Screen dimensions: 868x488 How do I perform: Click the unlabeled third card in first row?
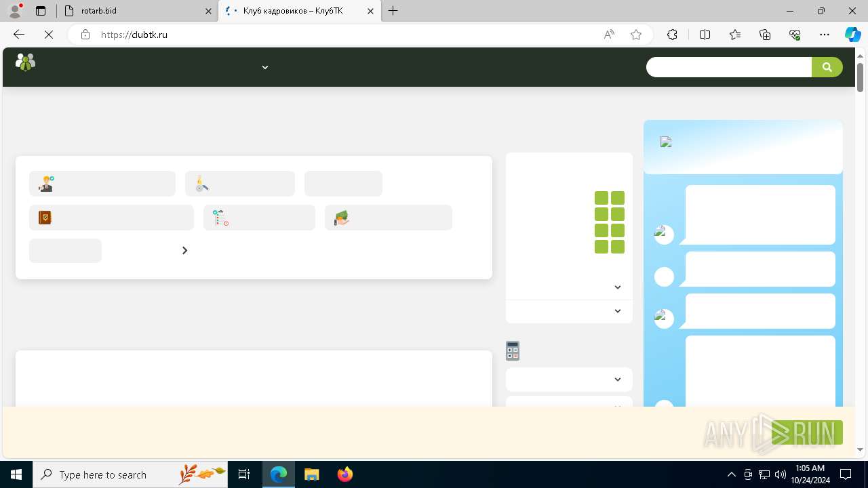[x=343, y=184]
